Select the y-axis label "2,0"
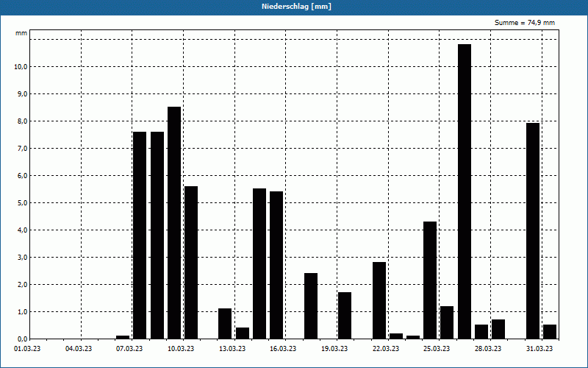This screenshot has width=588, height=368. click(x=23, y=284)
